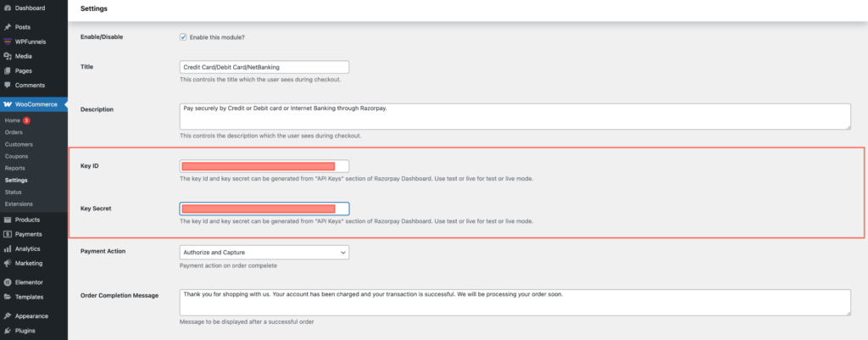Open WooCommerce Home submenu link
Image resolution: width=868 pixels, height=340 pixels.
click(x=12, y=120)
